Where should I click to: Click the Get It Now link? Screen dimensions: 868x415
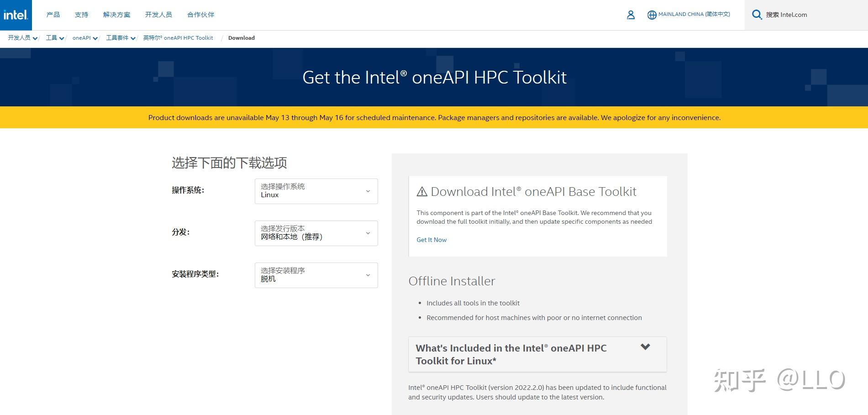[431, 240]
